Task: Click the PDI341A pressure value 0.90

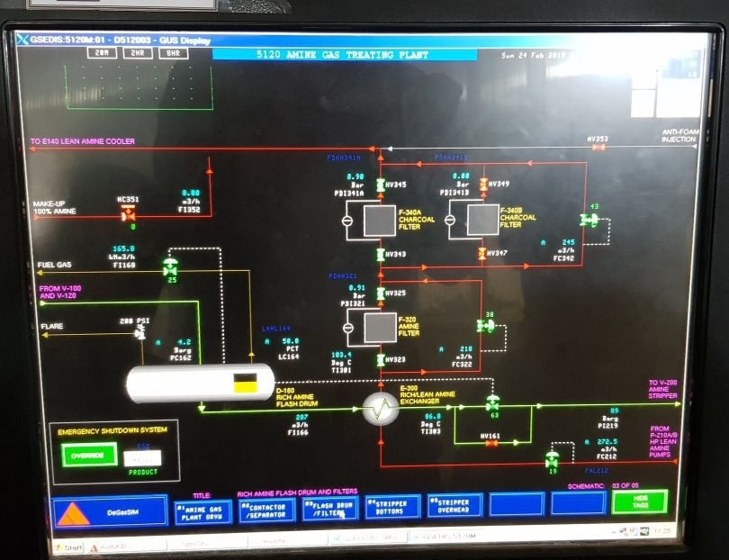Action: coord(355,177)
